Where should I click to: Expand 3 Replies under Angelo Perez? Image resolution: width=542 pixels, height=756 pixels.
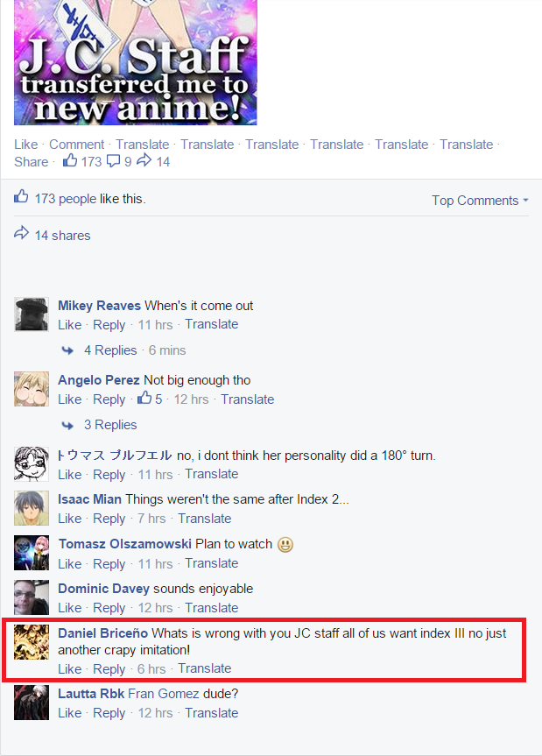[x=110, y=425]
